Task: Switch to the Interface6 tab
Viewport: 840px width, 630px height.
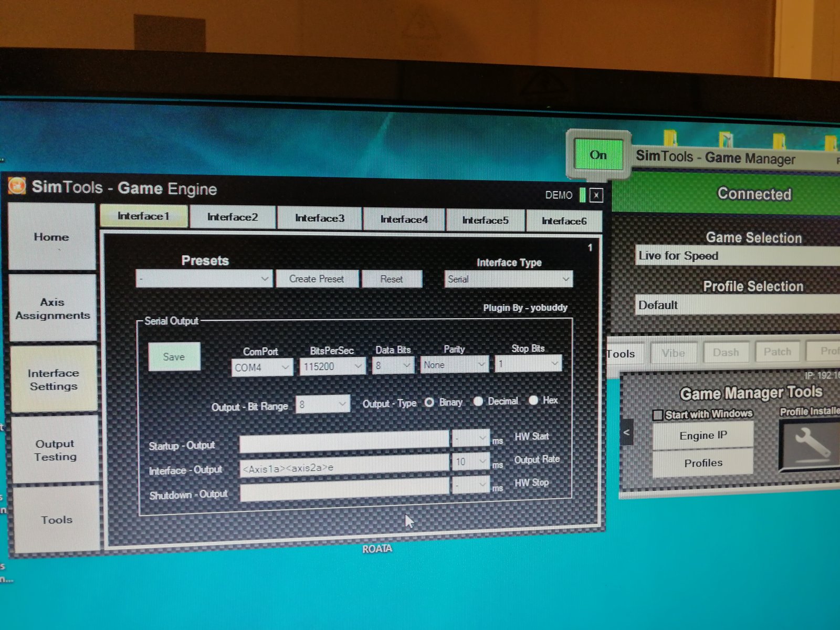Action: [564, 221]
